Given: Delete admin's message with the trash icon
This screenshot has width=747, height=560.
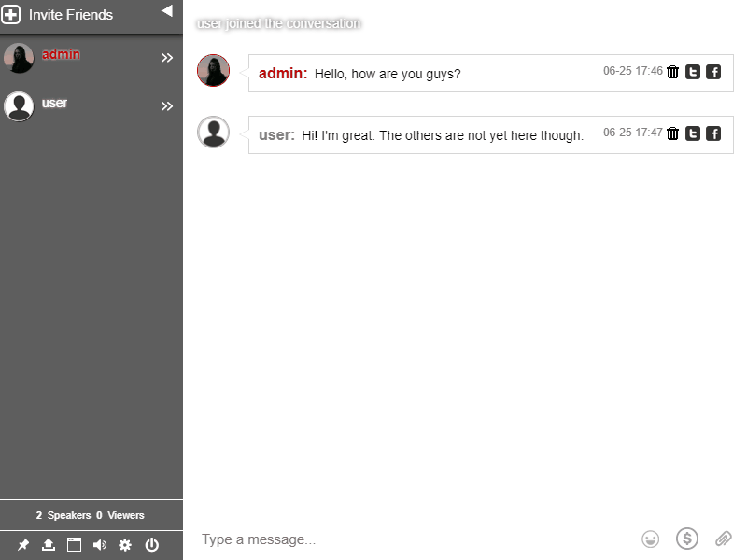Looking at the screenshot, I should (673, 71).
